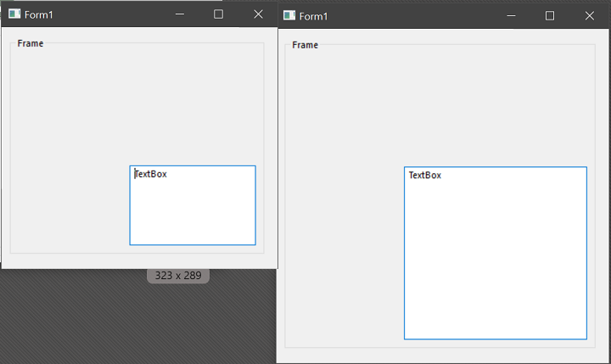Screen dimensions: 611x364
Task: Click the Frame label in the left window
Action: pyautogui.click(x=31, y=43)
